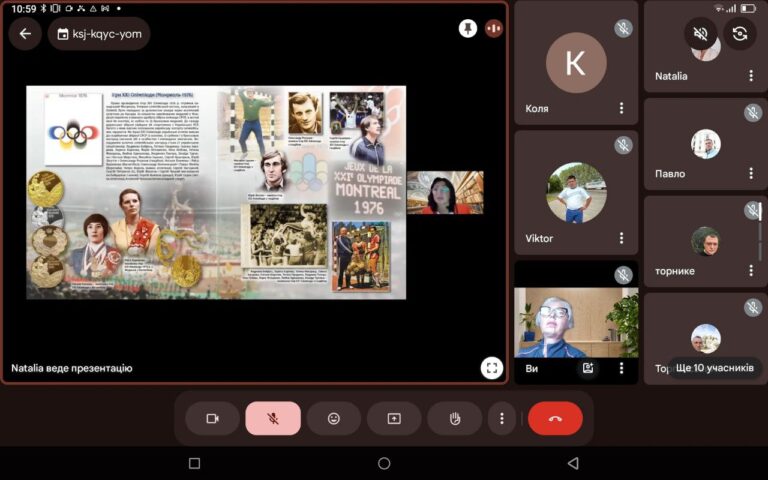Open the emoji reactions button
Image resolution: width=768 pixels, height=480 pixels.
point(334,418)
